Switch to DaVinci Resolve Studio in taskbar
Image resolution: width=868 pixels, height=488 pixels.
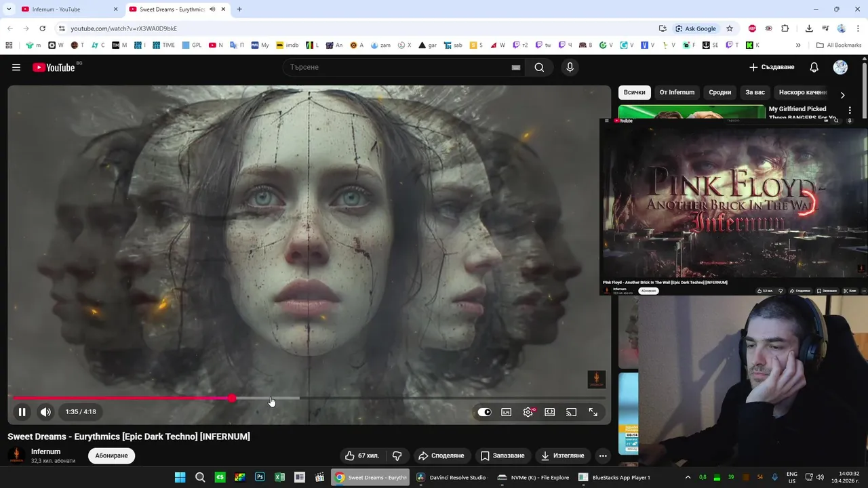(452, 477)
